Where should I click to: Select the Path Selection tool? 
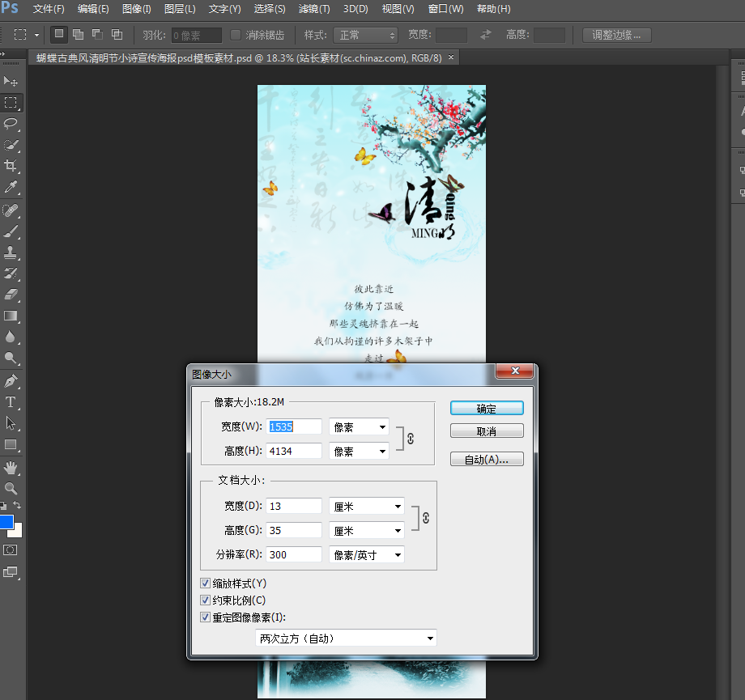click(x=11, y=423)
